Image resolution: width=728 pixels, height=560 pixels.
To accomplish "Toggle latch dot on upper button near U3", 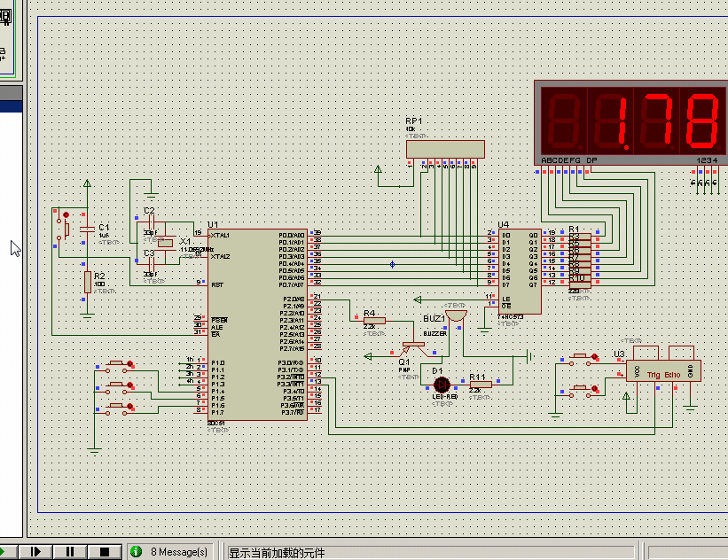I will click(x=594, y=356).
